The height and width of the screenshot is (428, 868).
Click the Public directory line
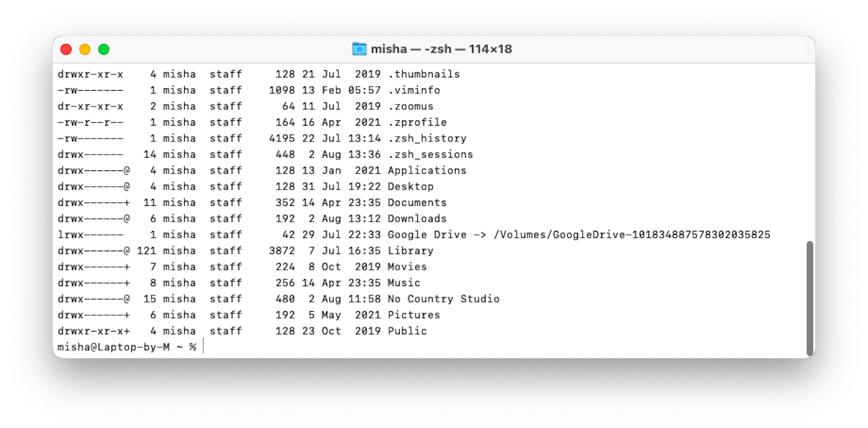coord(407,330)
